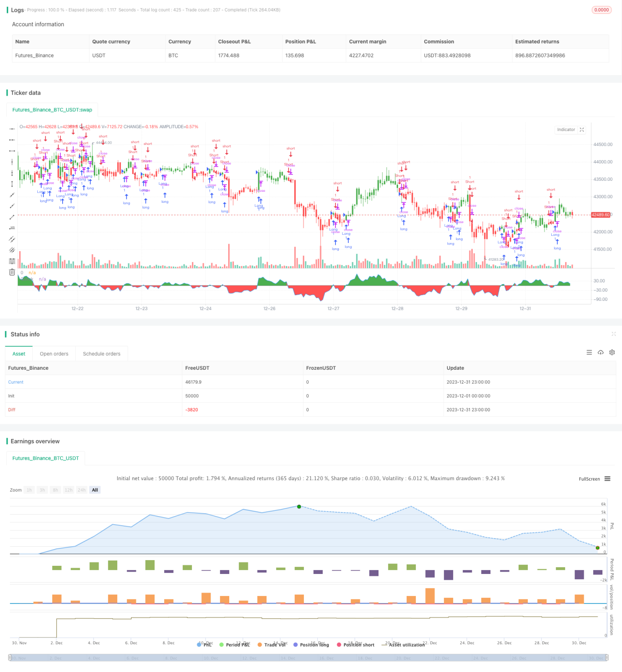622x672 pixels.
Task: Switch to the Open orders tab
Action: (54, 354)
